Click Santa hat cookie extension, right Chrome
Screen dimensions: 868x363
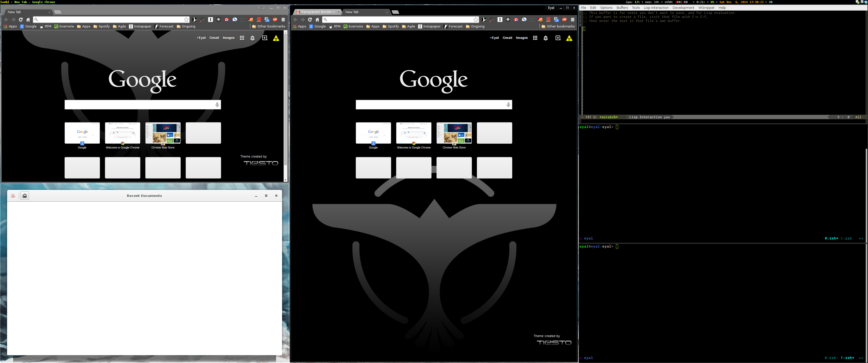(x=540, y=19)
